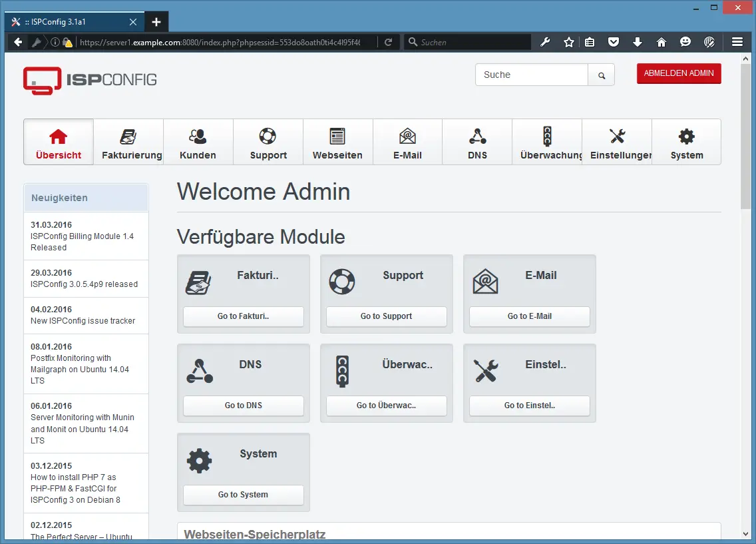Click the Go to Überwac.. button
756x544 pixels.
point(387,406)
